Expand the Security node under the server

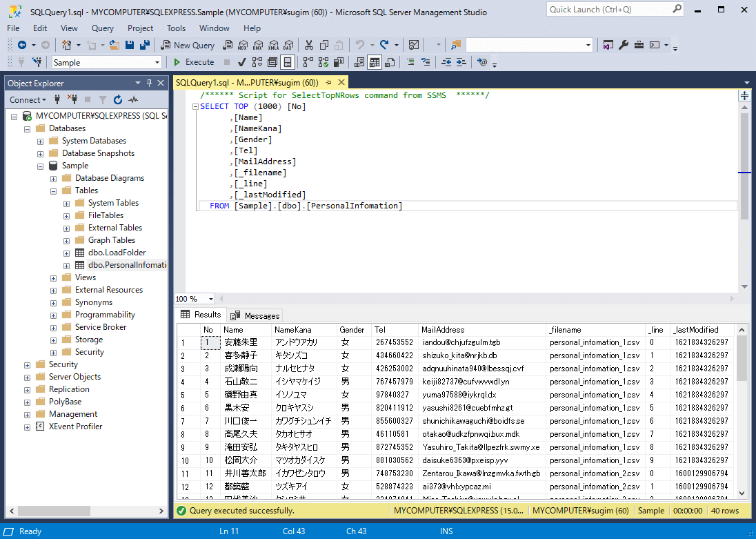point(27,364)
